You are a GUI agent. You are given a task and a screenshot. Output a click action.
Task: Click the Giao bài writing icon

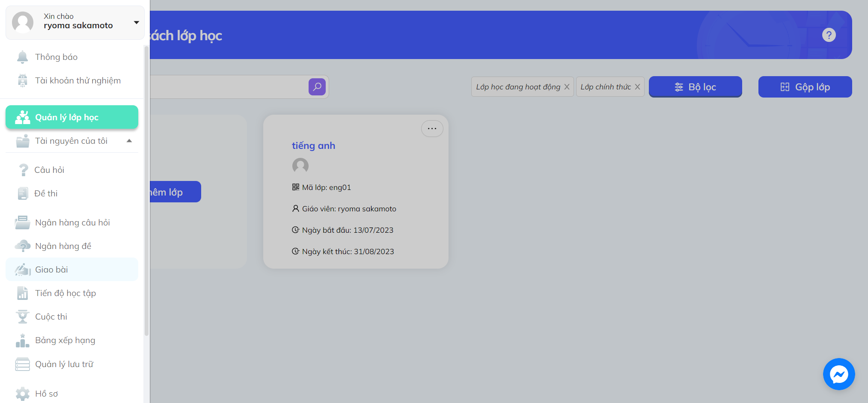pos(22,270)
